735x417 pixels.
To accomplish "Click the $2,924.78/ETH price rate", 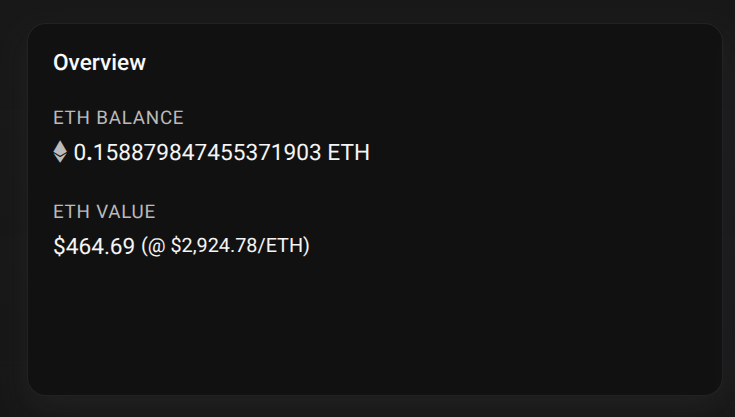I will click(236, 246).
